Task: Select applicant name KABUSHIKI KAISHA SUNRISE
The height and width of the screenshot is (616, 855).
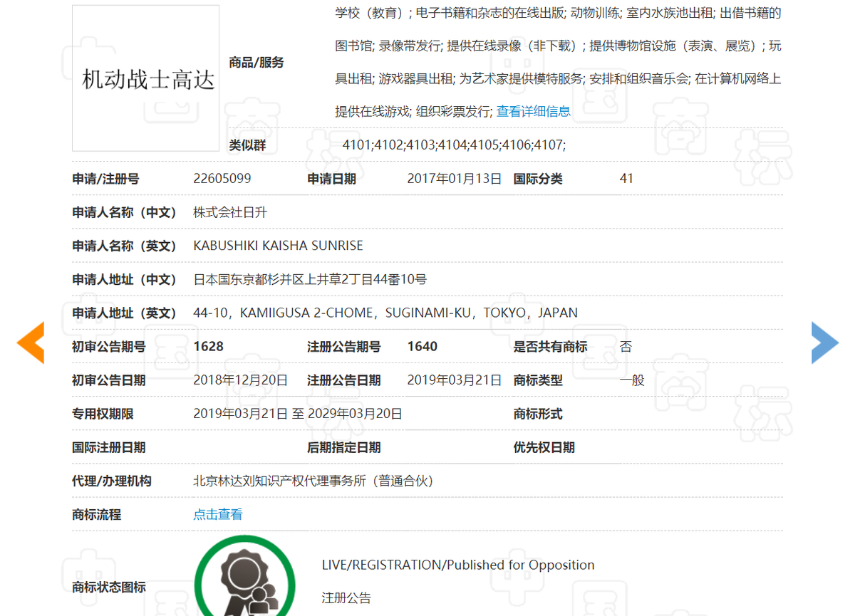Action: (x=278, y=246)
